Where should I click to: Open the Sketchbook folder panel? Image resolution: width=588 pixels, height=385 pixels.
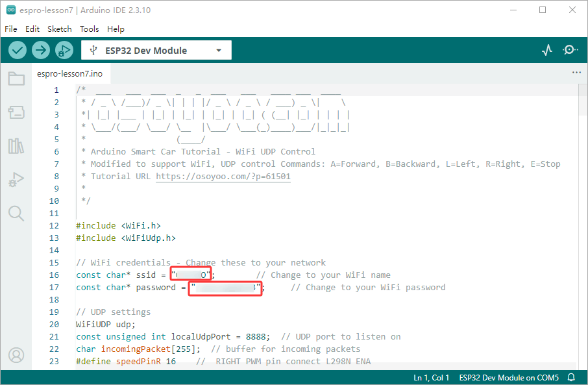pos(16,79)
